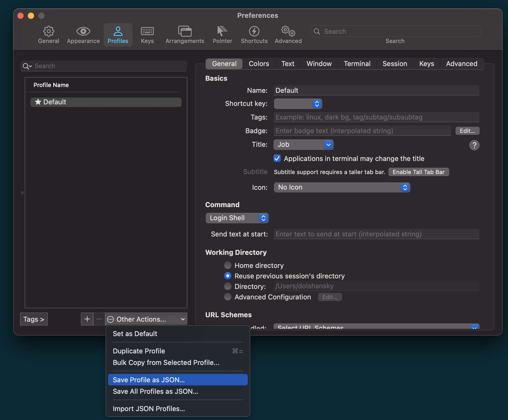Open Pointer preferences cursor icon
The width and height of the screenshot is (508, 420).
[x=222, y=32]
